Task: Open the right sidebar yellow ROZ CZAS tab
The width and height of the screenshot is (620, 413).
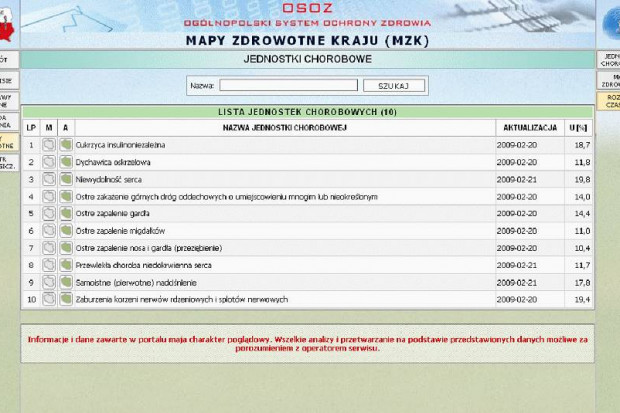Action: pos(609,101)
